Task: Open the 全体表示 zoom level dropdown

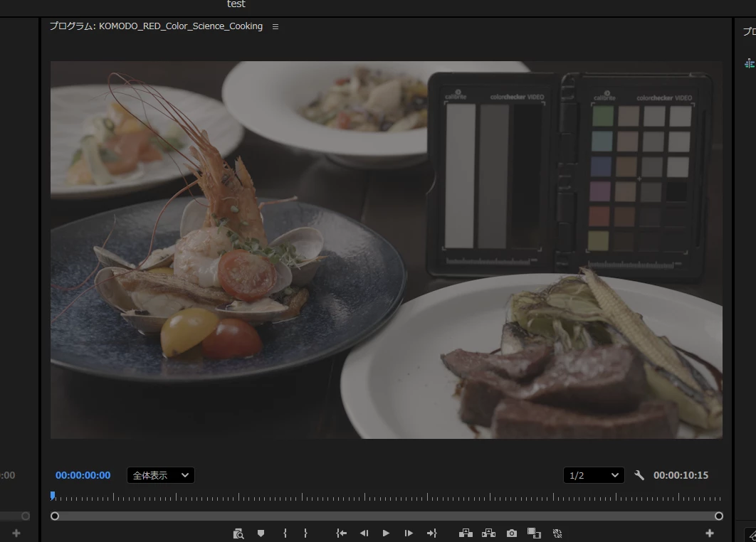Action: [161, 475]
